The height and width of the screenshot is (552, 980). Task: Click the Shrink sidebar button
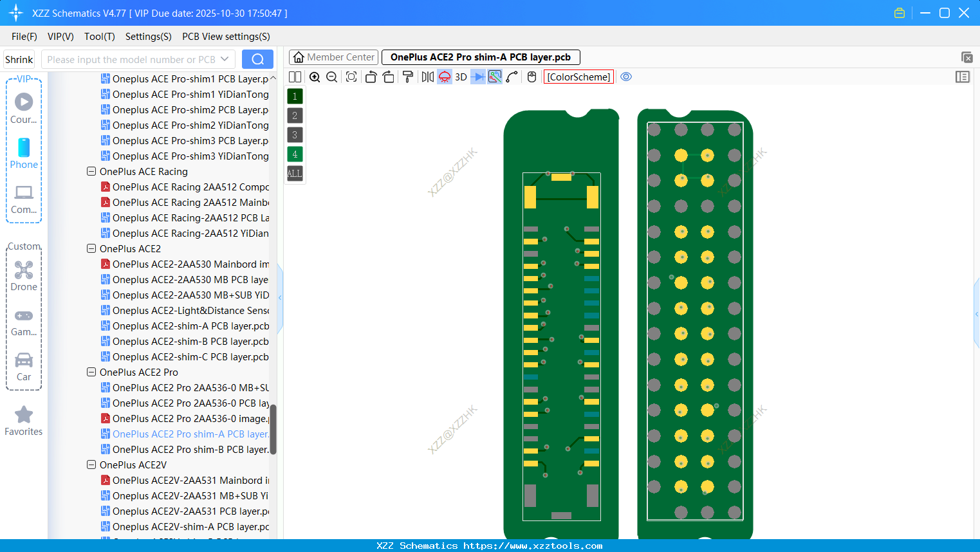pyautogui.click(x=19, y=59)
